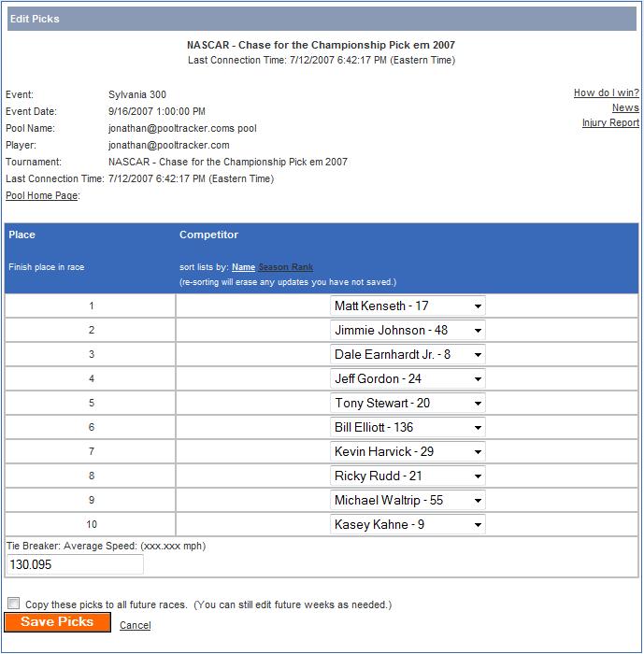Open the place 1 Matt Kenseth dropdown
Screen dimensions: 644x654
[x=408, y=306]
